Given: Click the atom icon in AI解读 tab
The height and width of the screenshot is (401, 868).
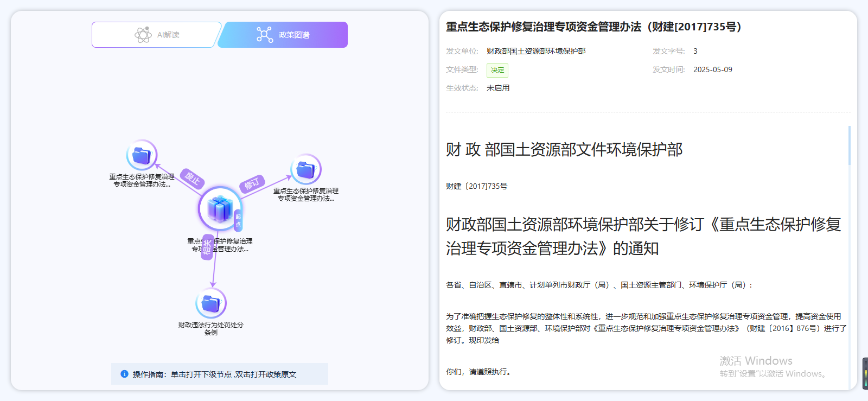Looking at the screenshot, I should point(143,35).
